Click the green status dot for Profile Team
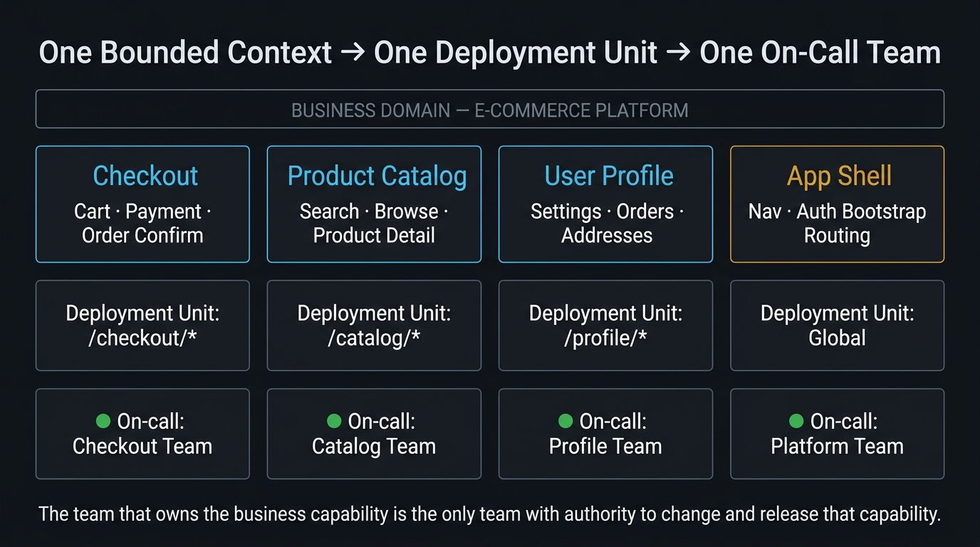 tap(565, 422)
